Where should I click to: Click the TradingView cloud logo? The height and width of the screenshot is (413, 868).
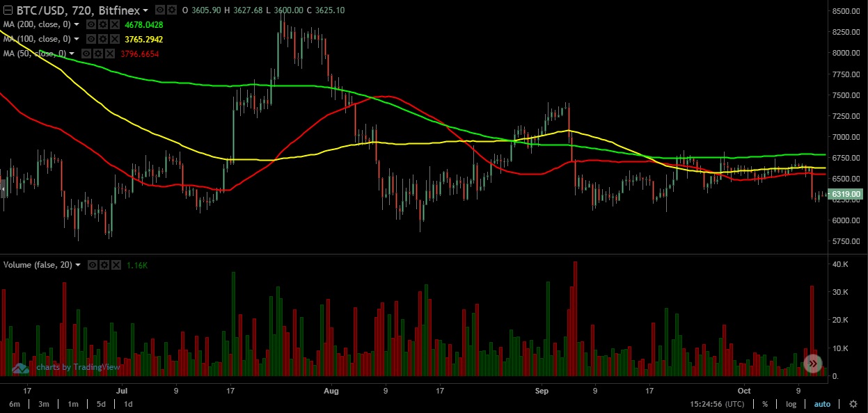click(19, 367)
